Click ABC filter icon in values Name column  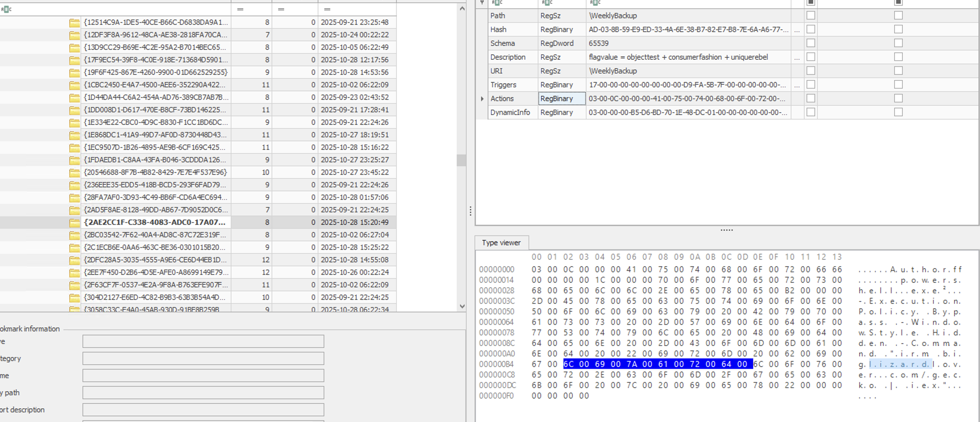pos(497,3)
